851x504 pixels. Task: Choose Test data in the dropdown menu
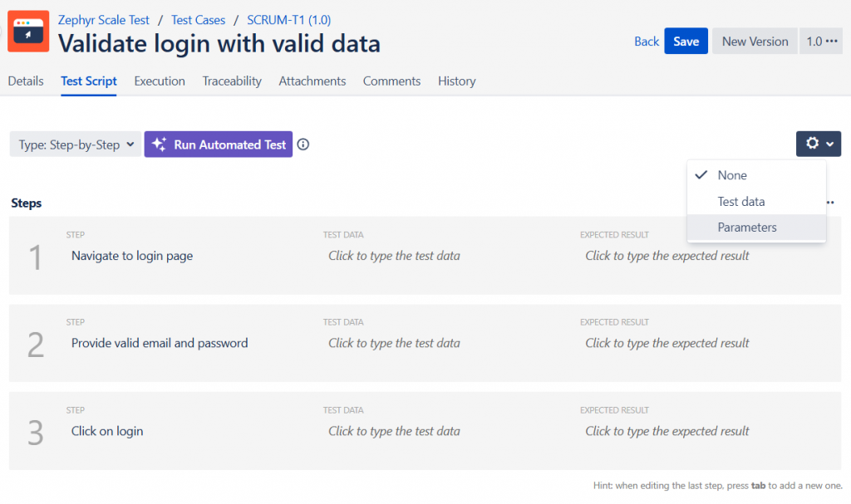click(x=740, y=202)
